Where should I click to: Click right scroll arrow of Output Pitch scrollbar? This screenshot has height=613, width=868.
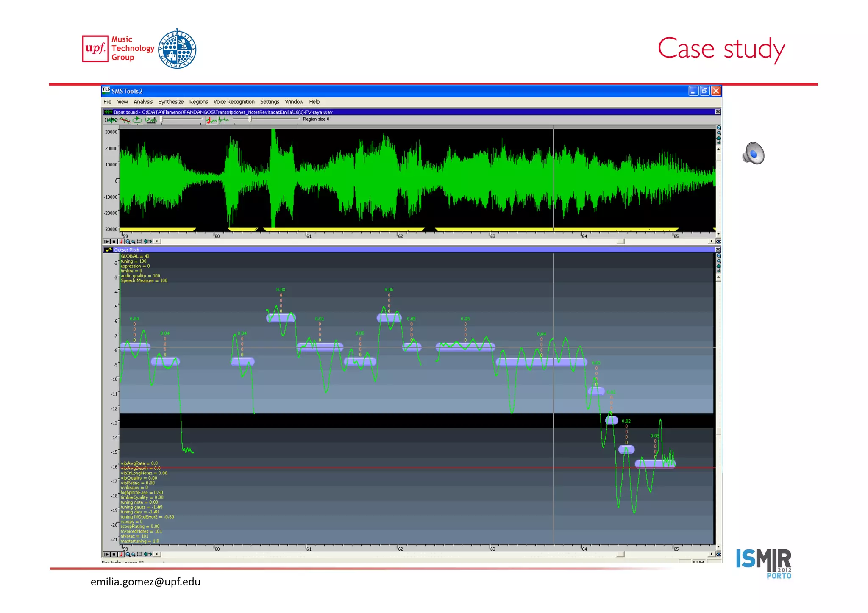[711, 554]
